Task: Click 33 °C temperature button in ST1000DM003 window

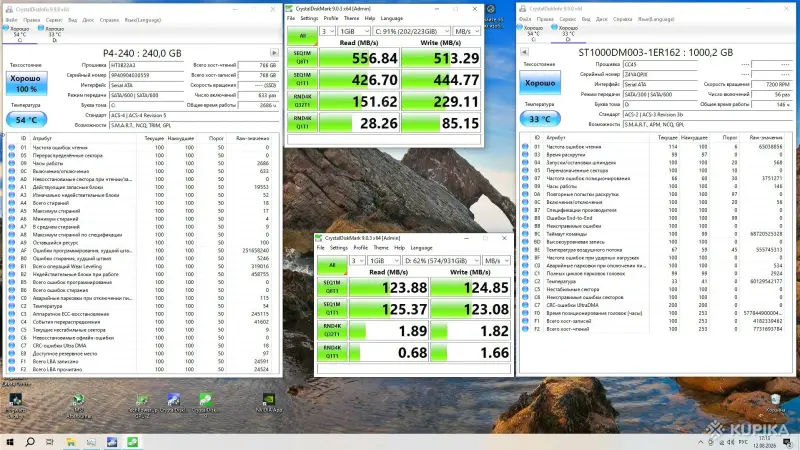Action: click(x=540, y=119)
